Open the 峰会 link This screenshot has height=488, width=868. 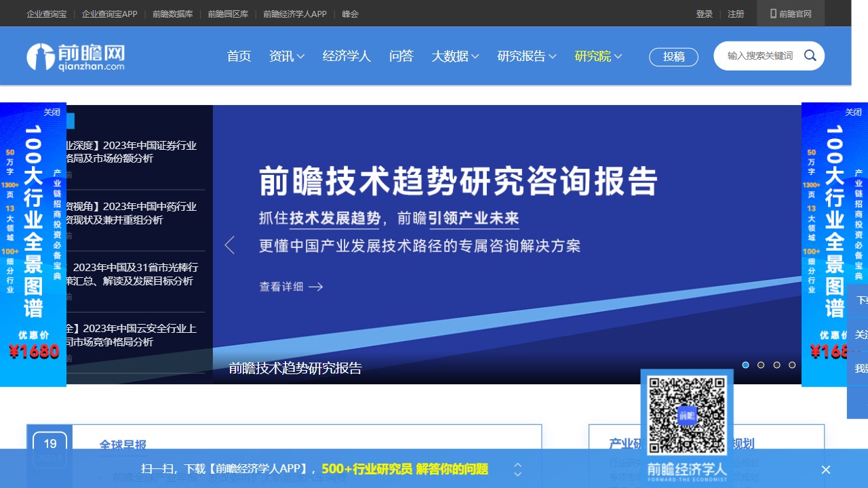(x=351, y=14)
